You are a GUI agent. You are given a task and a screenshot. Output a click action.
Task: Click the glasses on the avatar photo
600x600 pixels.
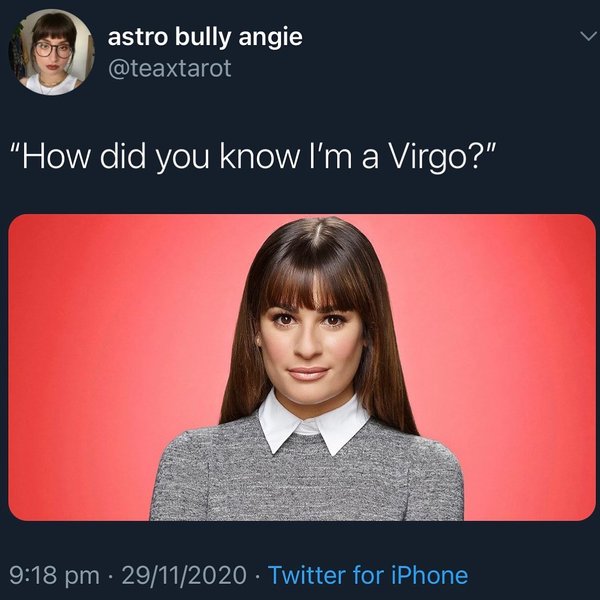click(x=54, y=50)
